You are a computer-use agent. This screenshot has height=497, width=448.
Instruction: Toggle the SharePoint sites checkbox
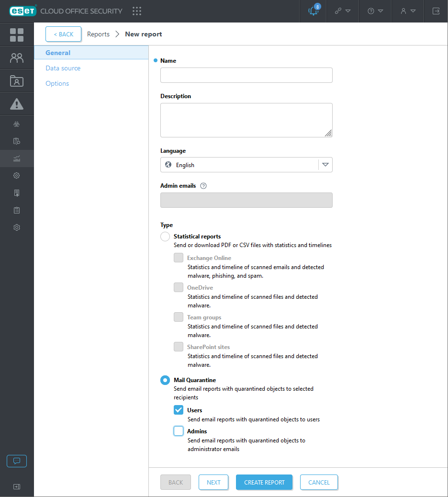[x=179, y=347]
